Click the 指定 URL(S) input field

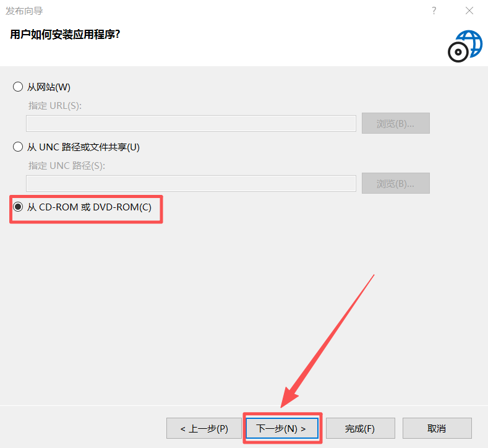[190, 124]
